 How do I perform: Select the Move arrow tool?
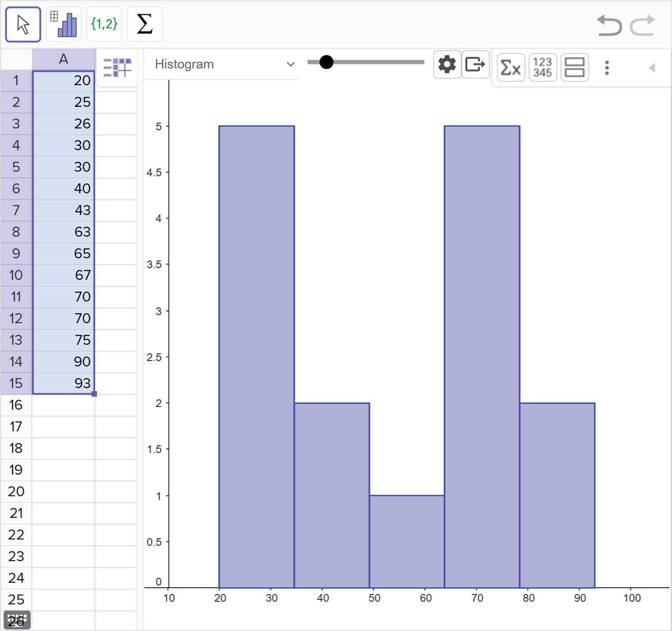(23, 24)
